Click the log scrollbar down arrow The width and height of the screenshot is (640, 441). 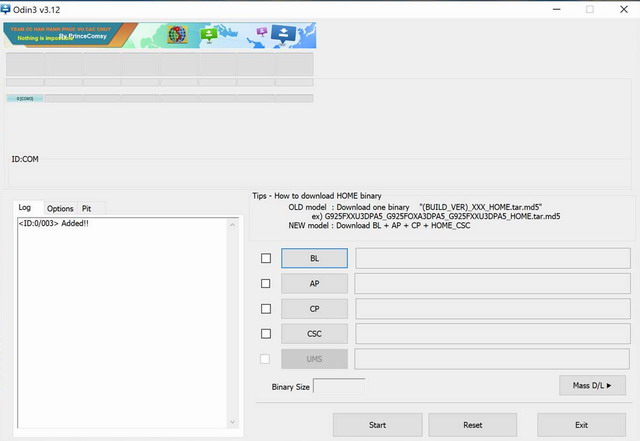[x=235, y=422]
